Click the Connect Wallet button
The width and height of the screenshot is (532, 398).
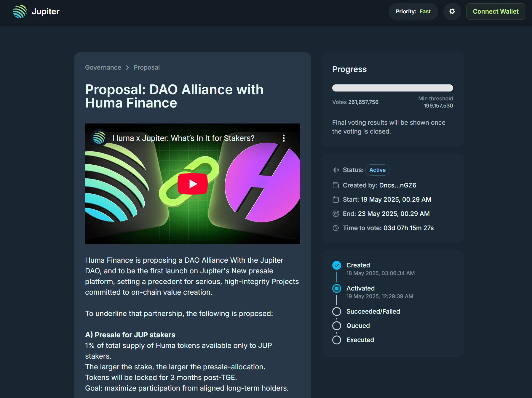pos(496,12)
